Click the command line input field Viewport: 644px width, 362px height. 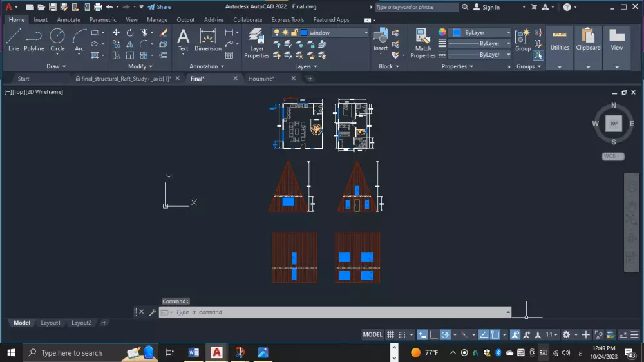(335, 312)
